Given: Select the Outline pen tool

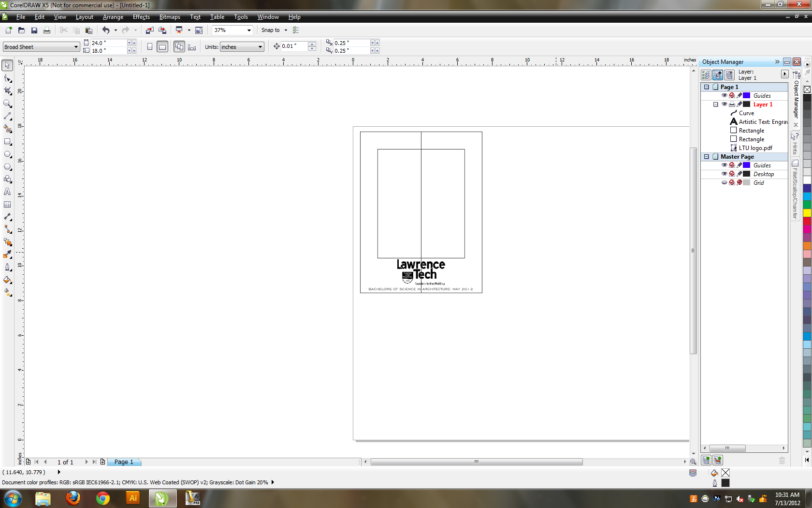Looking at the screenshot, I should tap(7, 267).
